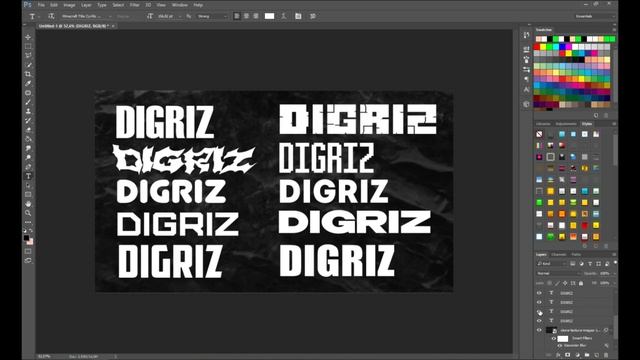Select the Path Selection tool

pos(28,185)
